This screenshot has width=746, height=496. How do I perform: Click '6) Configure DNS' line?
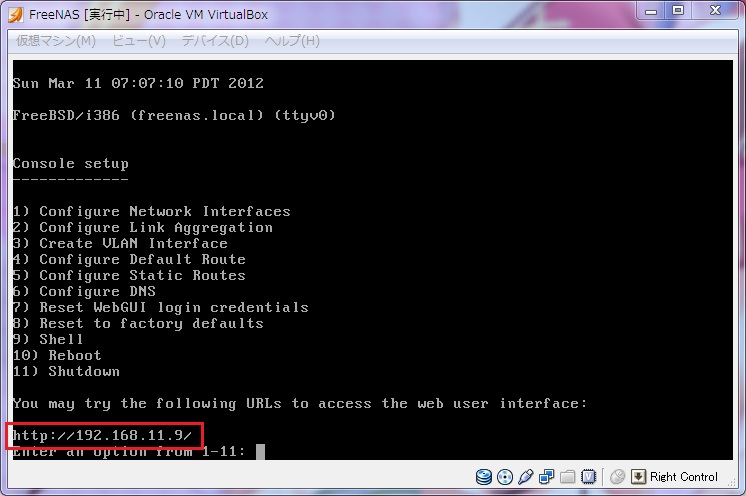(x=84, y=291)
